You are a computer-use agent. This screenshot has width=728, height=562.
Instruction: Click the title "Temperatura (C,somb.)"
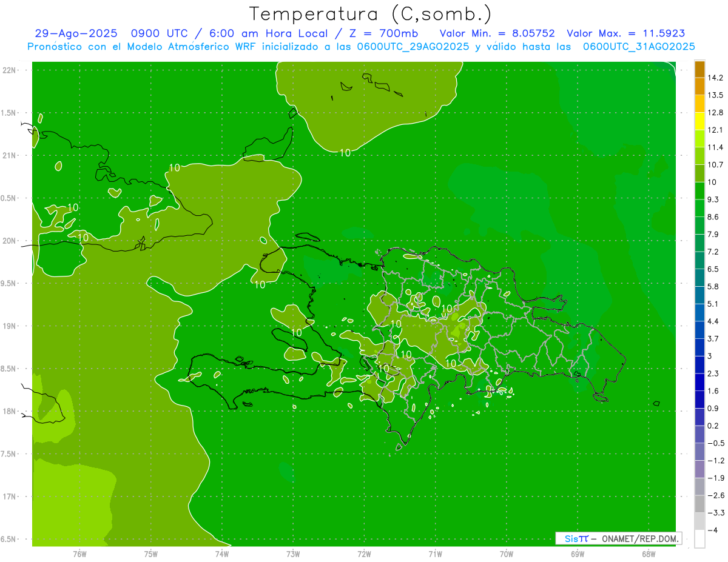[371, 14]
